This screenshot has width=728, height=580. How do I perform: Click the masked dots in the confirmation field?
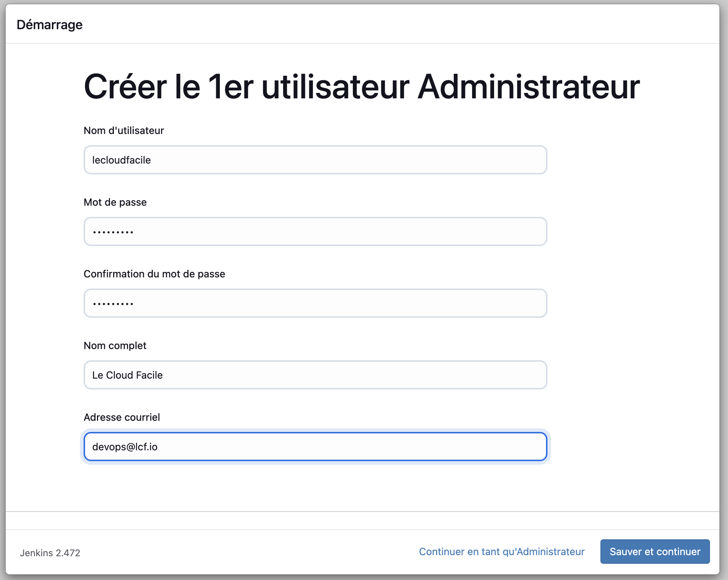[x=113, y=304]
